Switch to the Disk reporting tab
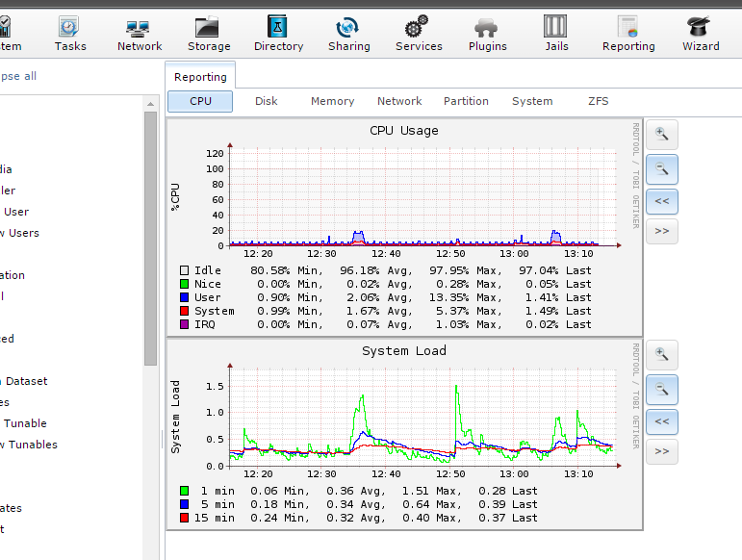This screenshot has width=742, height=560. point(266,101)
